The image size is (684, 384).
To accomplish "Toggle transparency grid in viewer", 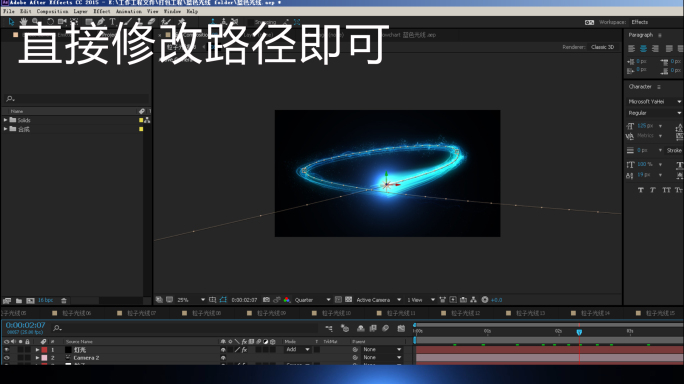I will tap(349, 300).
